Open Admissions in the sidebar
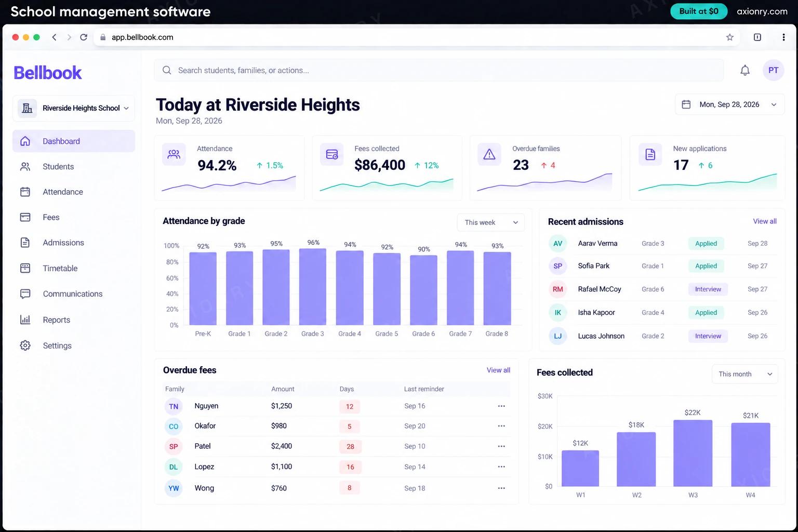The width and height of the screenshot is (798, 532). (x=74, y=243)
